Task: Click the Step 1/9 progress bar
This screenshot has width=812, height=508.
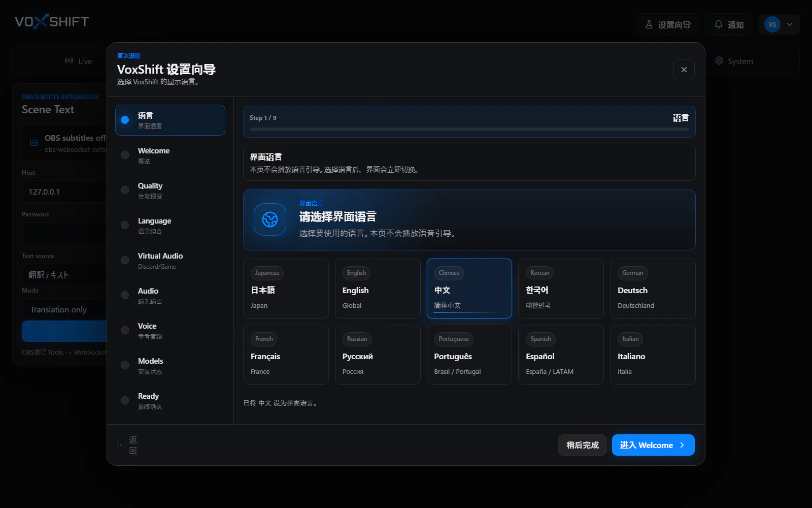Action: pyautogui.click(x=469, y=130)
